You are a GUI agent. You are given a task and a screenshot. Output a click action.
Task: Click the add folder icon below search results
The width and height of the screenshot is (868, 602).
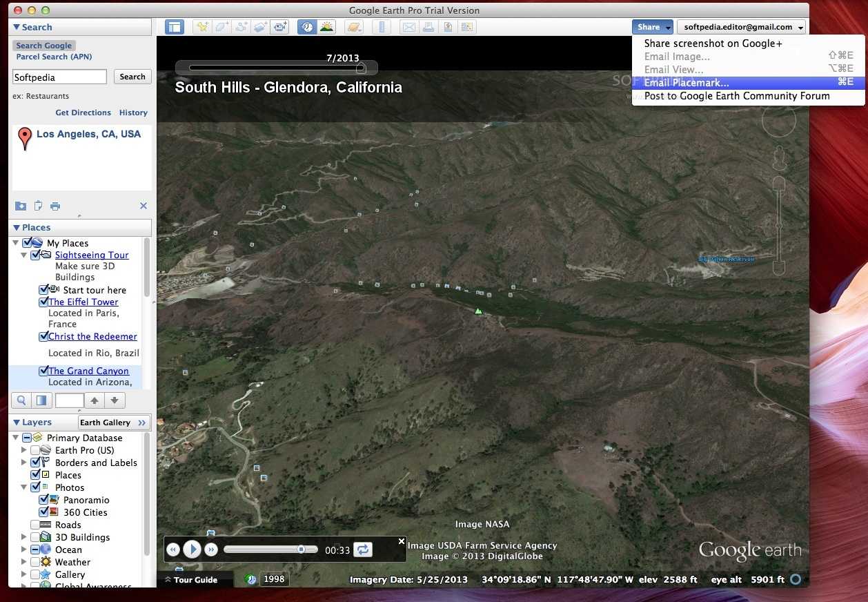coord(21,206)
